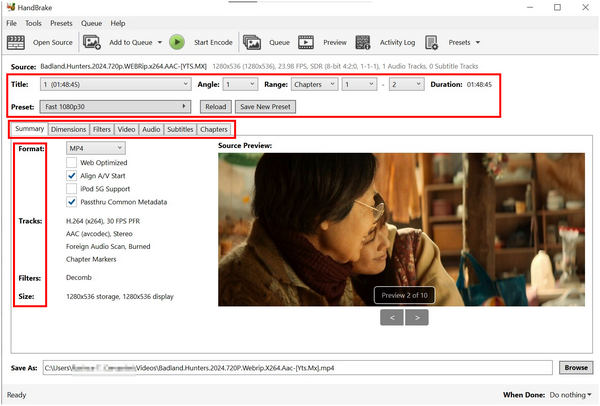
Task: Open the Tools menu
Action: coord(33,23)
